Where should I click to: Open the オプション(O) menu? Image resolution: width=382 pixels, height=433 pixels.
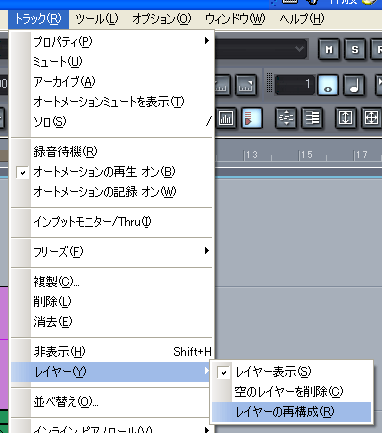click(162, 19)
